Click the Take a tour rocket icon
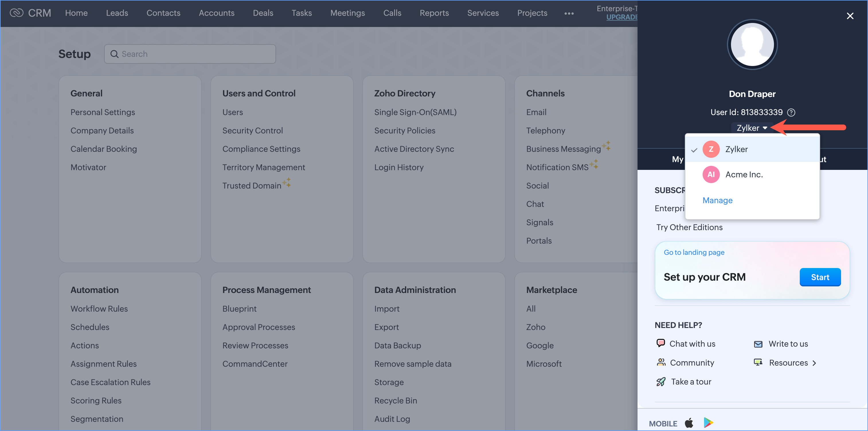Image resolution: width=868 pixels, height=431 pixels. pyautogui.click(x=661, y=381)
